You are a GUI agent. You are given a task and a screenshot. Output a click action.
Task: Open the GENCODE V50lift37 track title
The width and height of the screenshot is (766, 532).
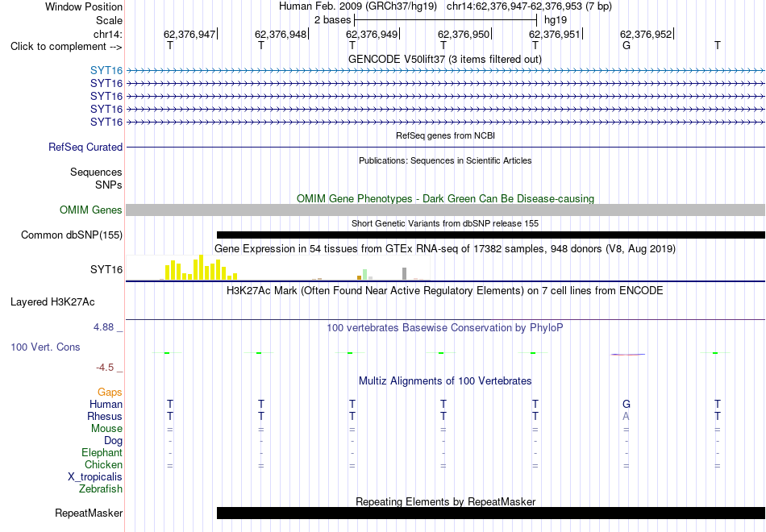pos(444,59)
